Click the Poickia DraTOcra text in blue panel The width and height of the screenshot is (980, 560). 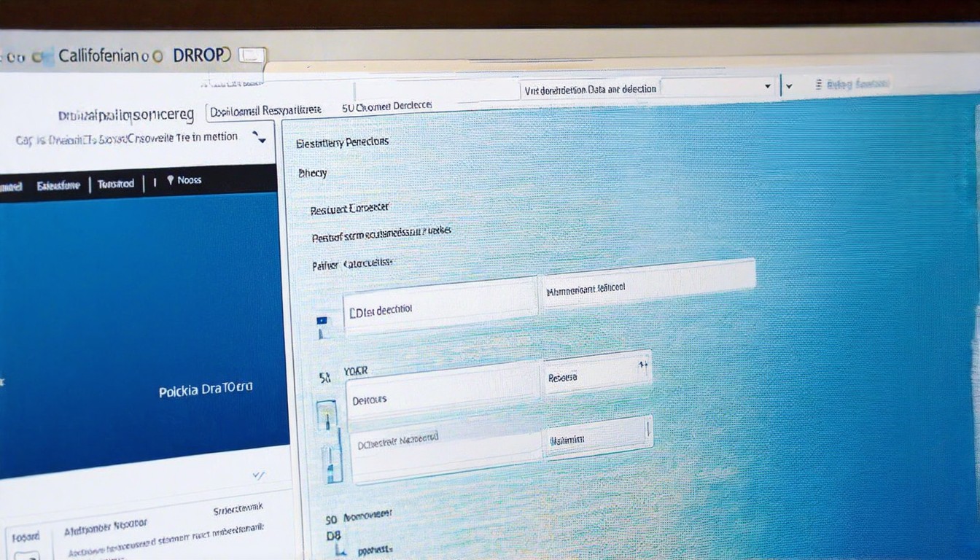[206, 390]
